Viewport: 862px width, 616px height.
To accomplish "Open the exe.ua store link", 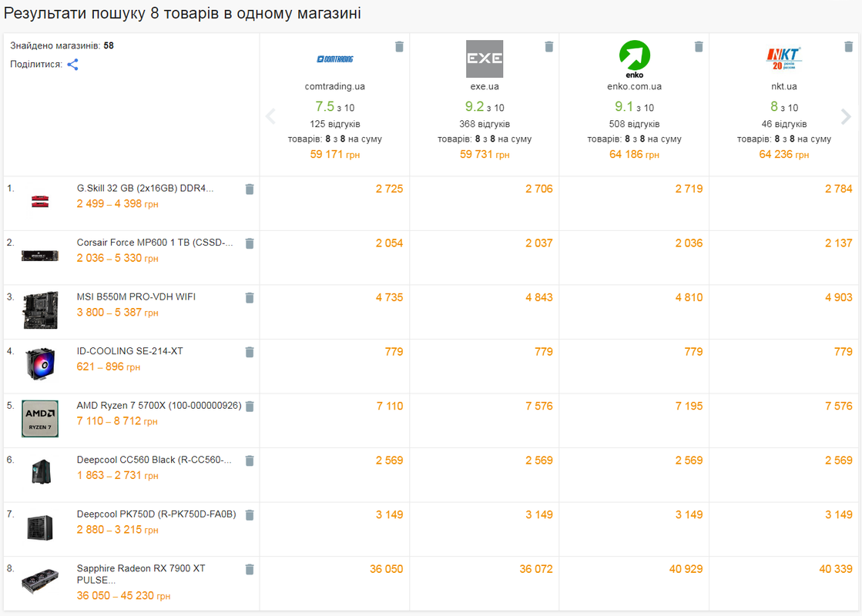I will pyautogui.click(x=485, y=86).
